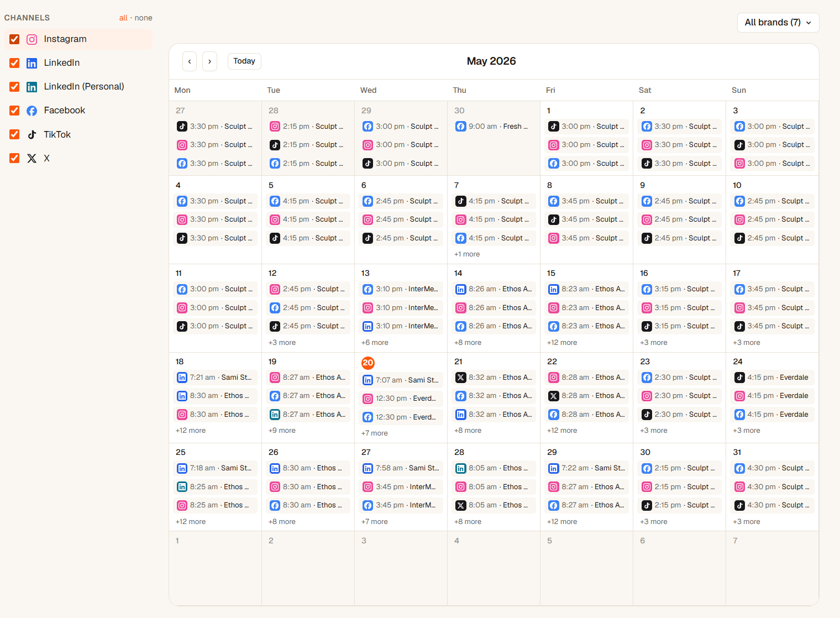The width and height of the screenshot is (840, 618).
Task: Click the LinkedIn icon on the 7:58 am Sami post
Action: (368, 468)
